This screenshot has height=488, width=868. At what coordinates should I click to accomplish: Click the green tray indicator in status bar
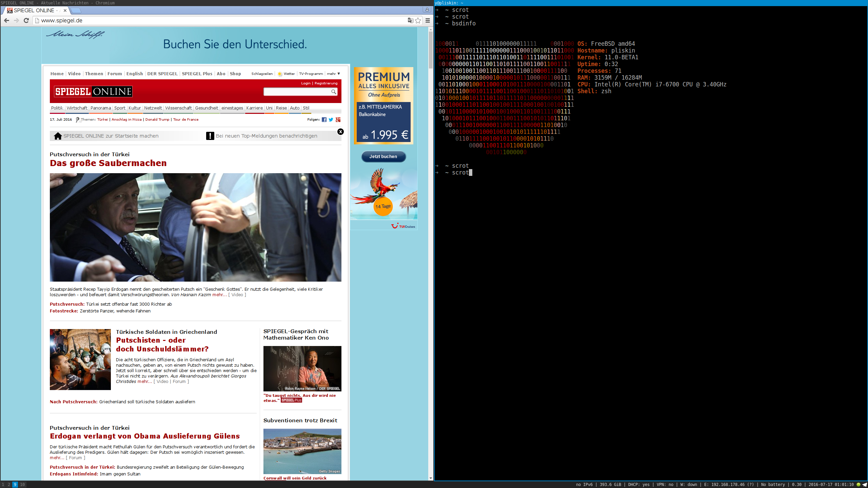(859, 485)
